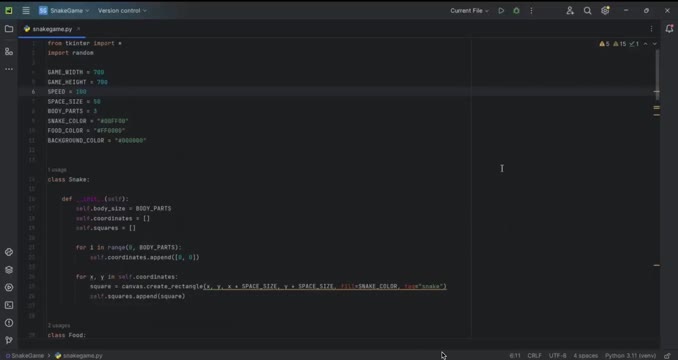Open Python Packages tool window icon

(x=9, y=270)
